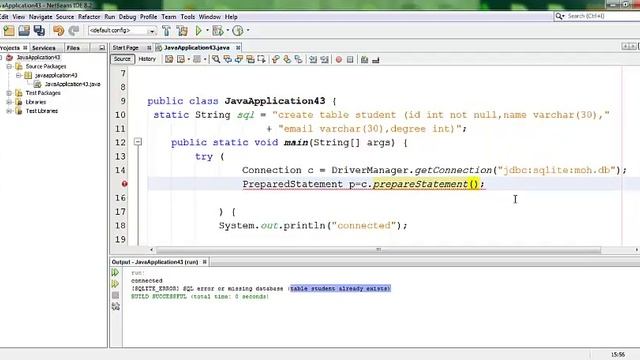This screenshot has height=360, width=640.
Task: Click the 'BUILD SUCCESSFUL' output line
Action: pos(200,297)
